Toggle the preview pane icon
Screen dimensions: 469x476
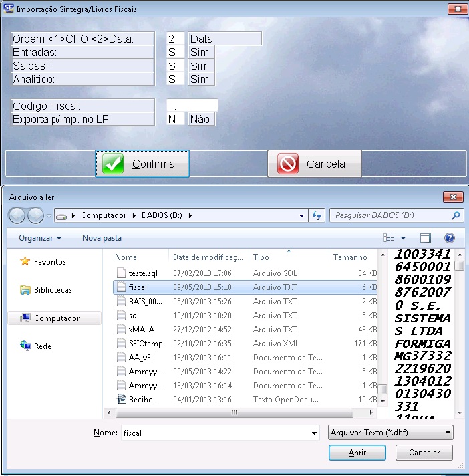click(x=426, y=238)
